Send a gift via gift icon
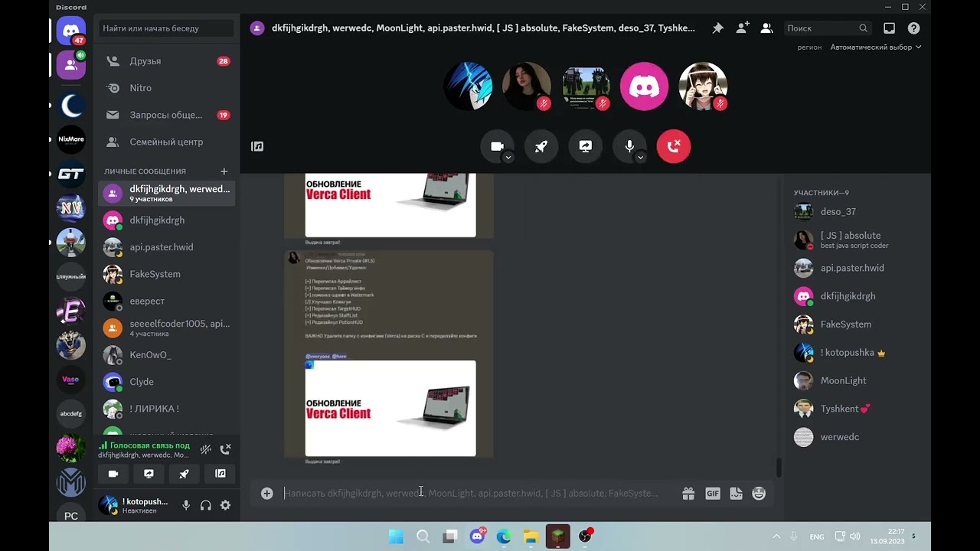The width and height of the screenshot is (980, 551). pyautogui.click(x=688, y=494)
